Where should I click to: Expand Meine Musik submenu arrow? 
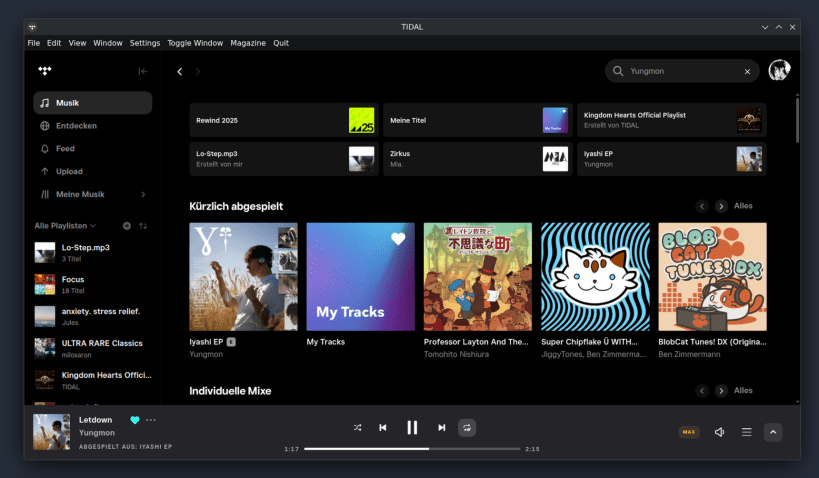point(143,194)
